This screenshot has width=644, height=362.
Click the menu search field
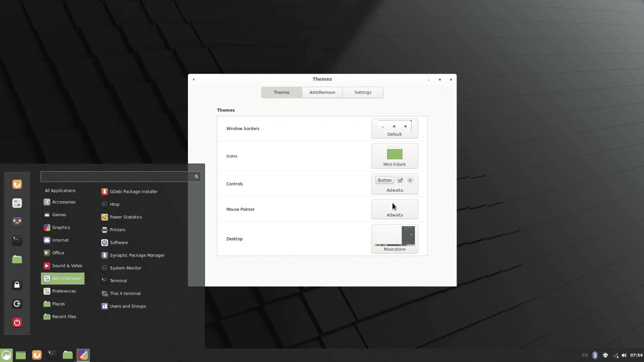pyautogui.click(x=117, y=176)
